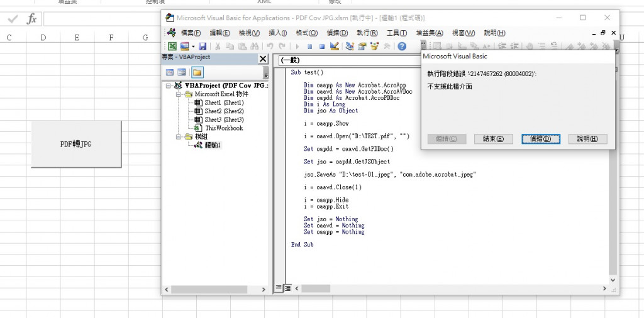Screen dimensions: 644x318
Task: Close the VBAProject explorer pane
Action: click(263, 59)
